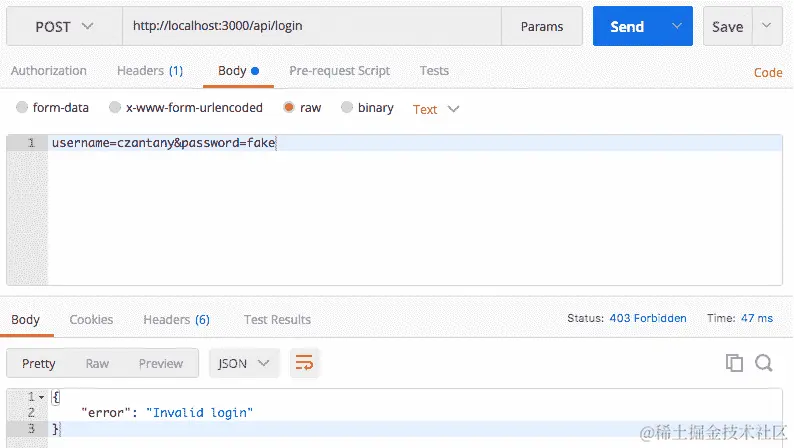Open the response Headers (6) tab

point(176,319)
